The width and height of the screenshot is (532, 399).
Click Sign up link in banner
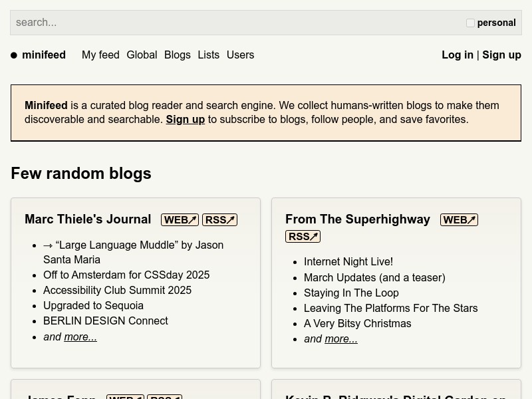coord(186,120)
